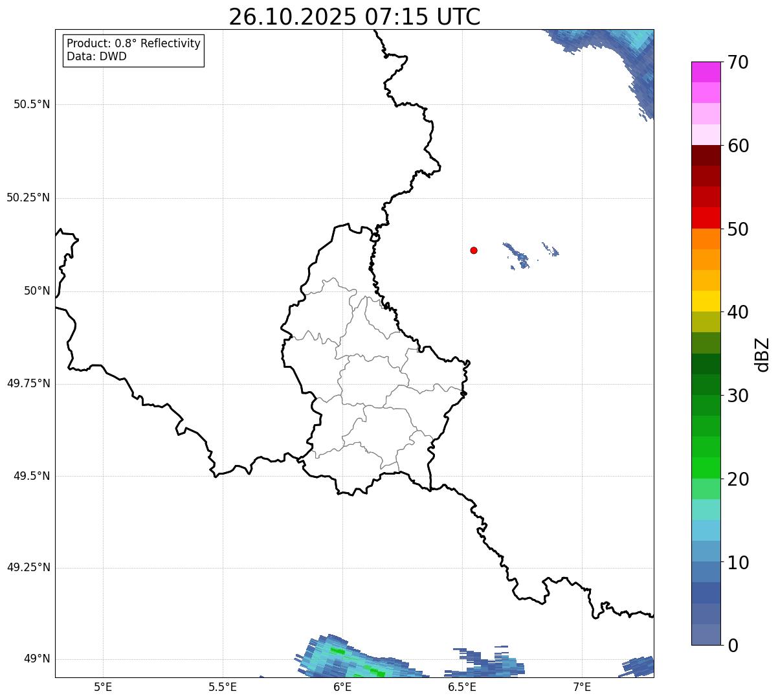778x700 pixels.
Task: Click the 49°N latitude label
Action: point(37,659)
